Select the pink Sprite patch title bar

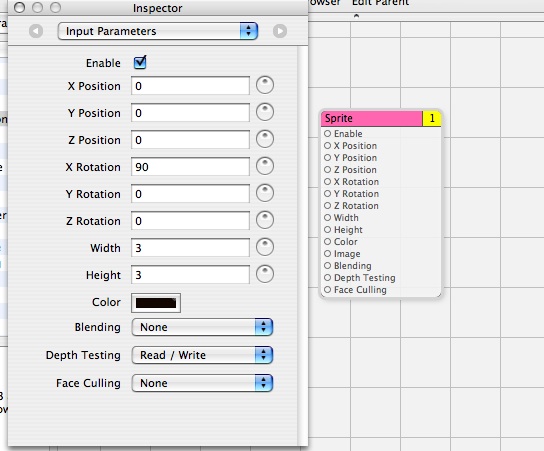coord(372,118)
